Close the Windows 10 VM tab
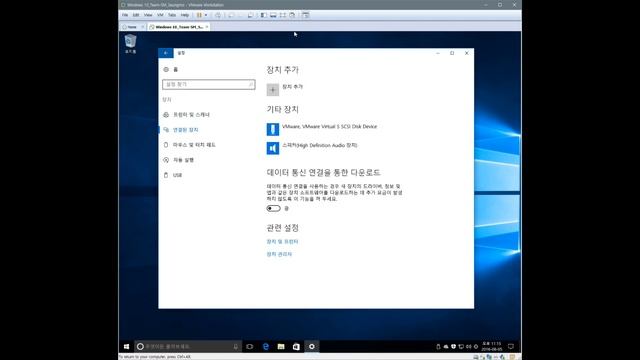640x360 pixels. [x=207, y=27]
